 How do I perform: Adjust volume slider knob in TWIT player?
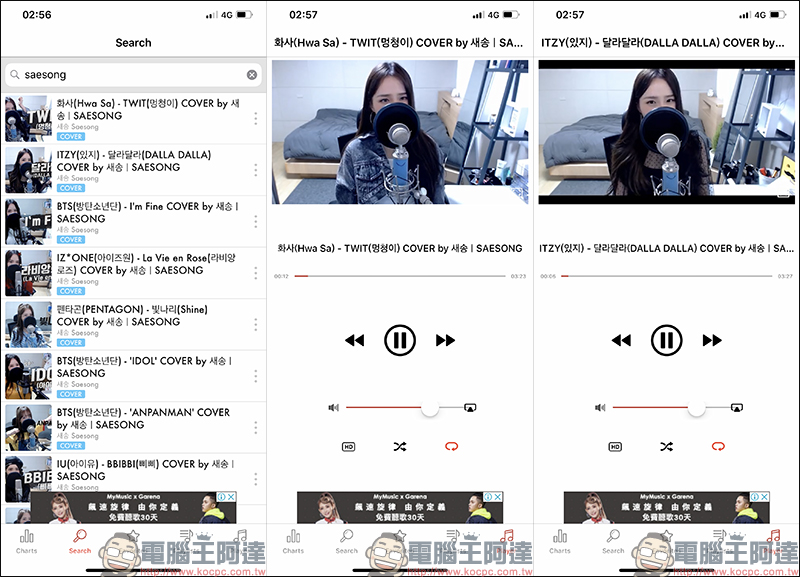click(430, 408)
